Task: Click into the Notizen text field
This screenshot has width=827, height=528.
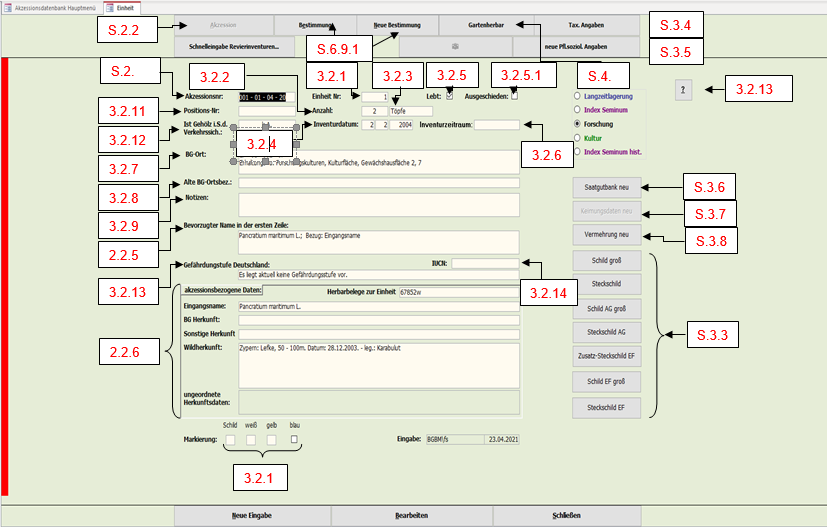Action: (378, 204)
